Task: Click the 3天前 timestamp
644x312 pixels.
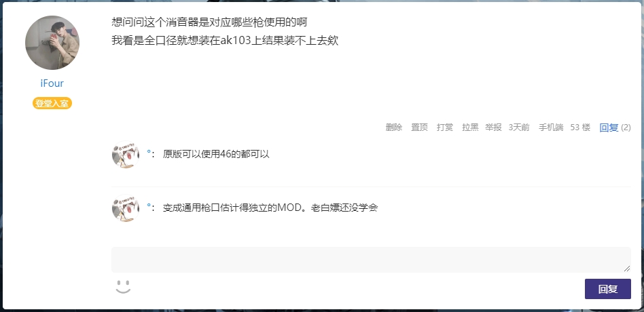Action: coord(519,128)
